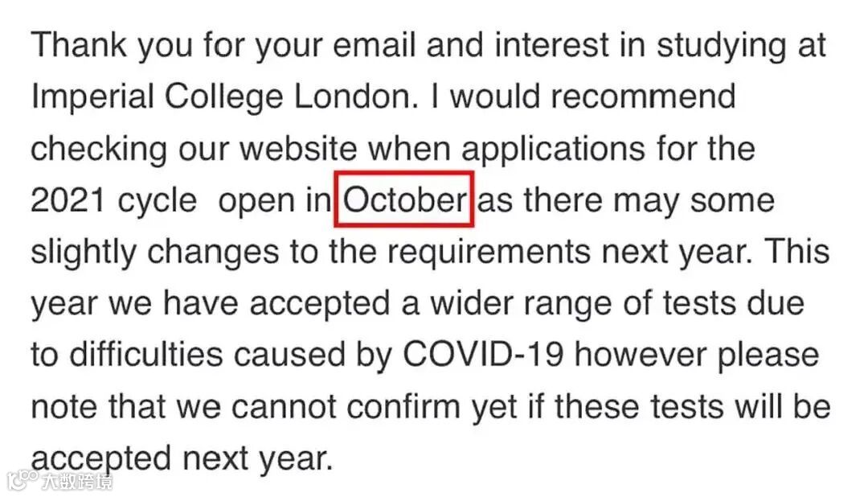This screenshot has height=497, width=868.
Task: Click the watermark logo icon at bottom left
Action: pos(23,479)
